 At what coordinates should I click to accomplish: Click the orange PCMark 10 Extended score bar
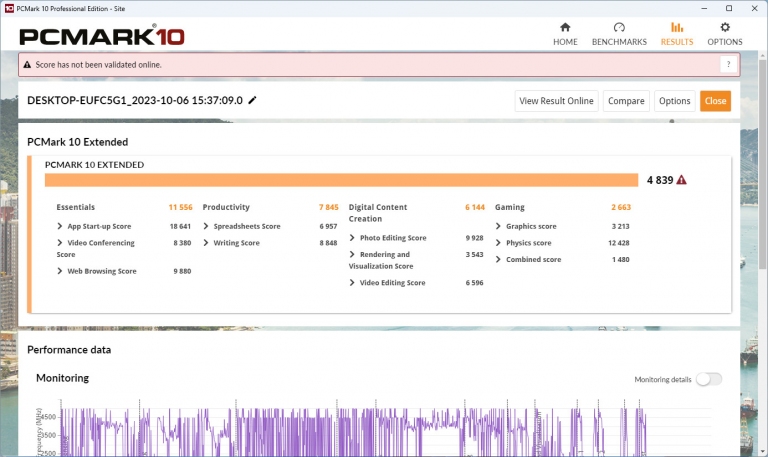coord(341,180)
